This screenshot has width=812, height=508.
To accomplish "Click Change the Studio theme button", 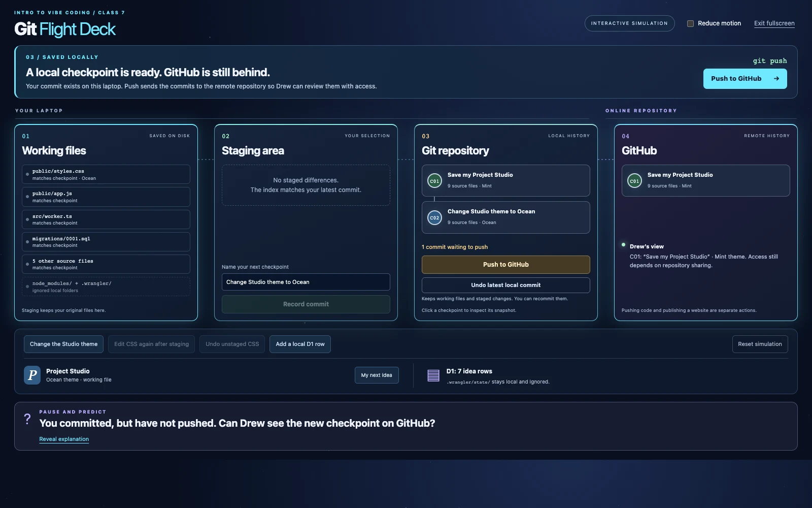I will tap(63, 344).
